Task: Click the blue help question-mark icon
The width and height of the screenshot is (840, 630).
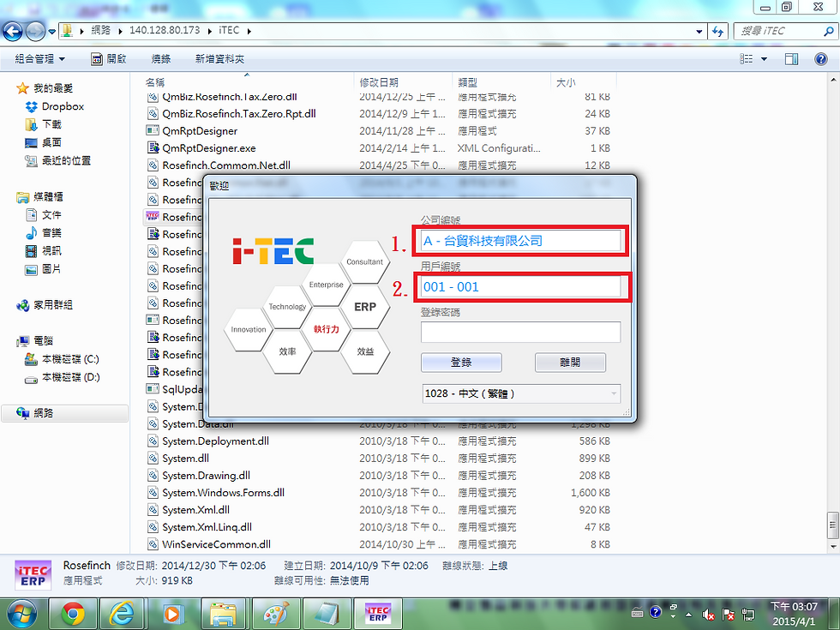Action: [821, 59]
